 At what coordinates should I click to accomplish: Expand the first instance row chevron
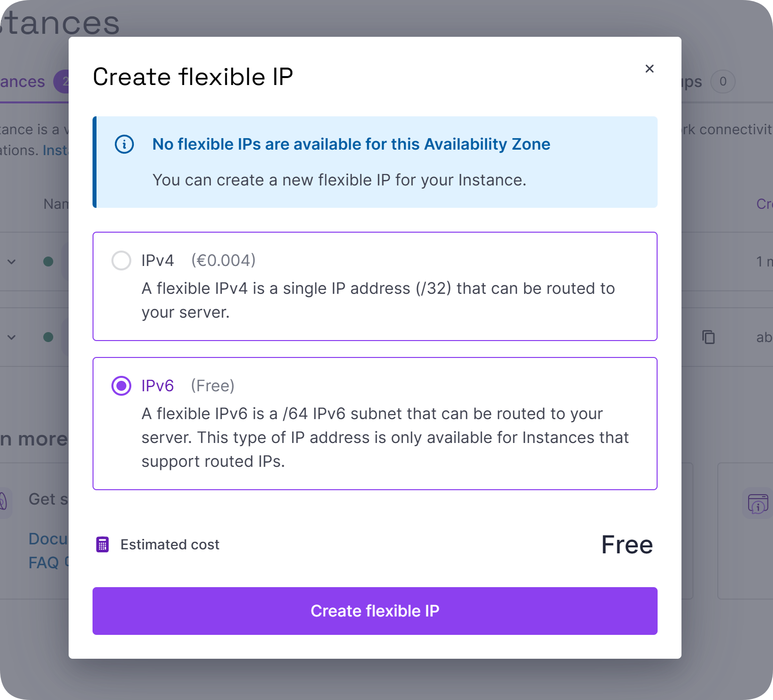[x=11, y=262]
